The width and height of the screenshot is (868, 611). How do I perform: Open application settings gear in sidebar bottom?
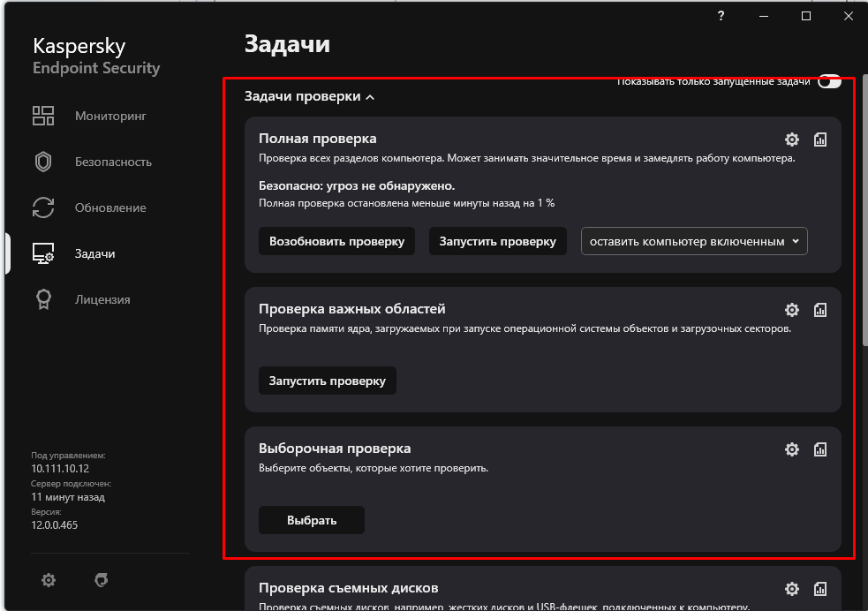49,580
